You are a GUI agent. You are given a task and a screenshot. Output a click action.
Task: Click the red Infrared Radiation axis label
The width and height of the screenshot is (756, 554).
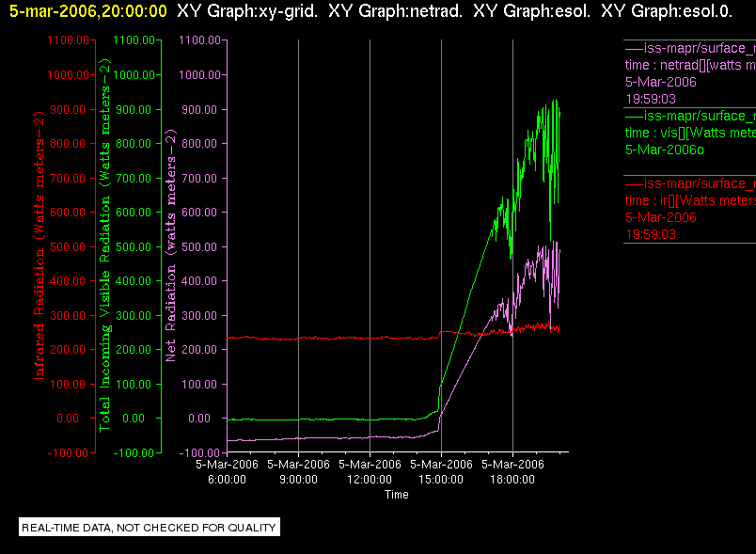click(x=39, y=245)
